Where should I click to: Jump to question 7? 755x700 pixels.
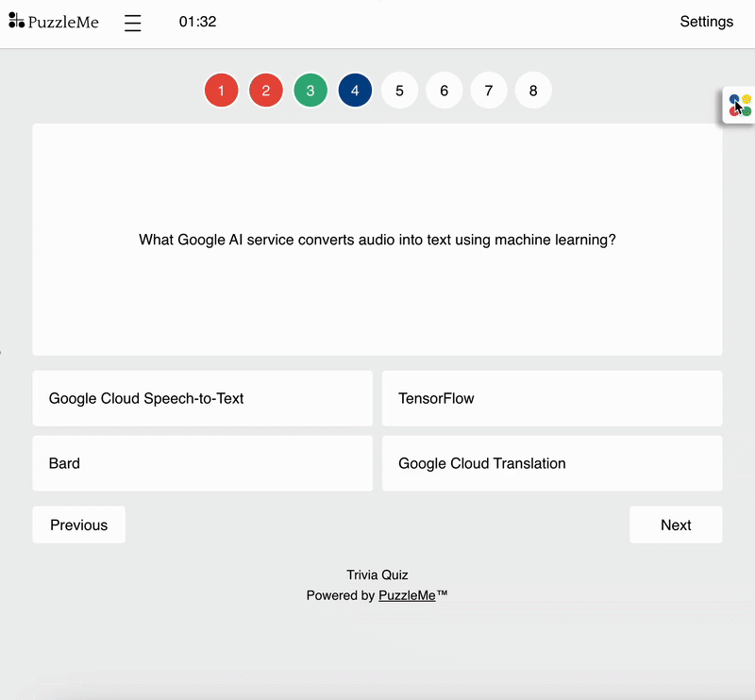(489, 91)
